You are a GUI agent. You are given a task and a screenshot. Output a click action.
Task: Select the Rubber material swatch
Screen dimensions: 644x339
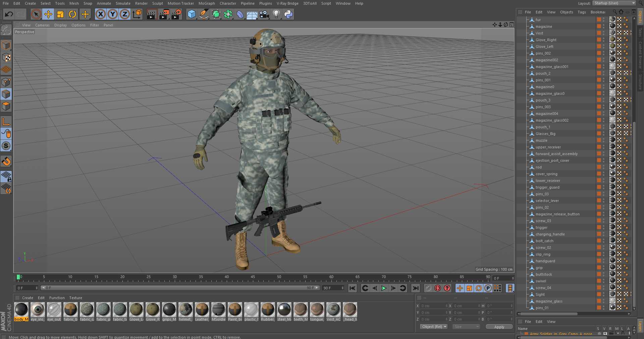[x=268, y=312]
